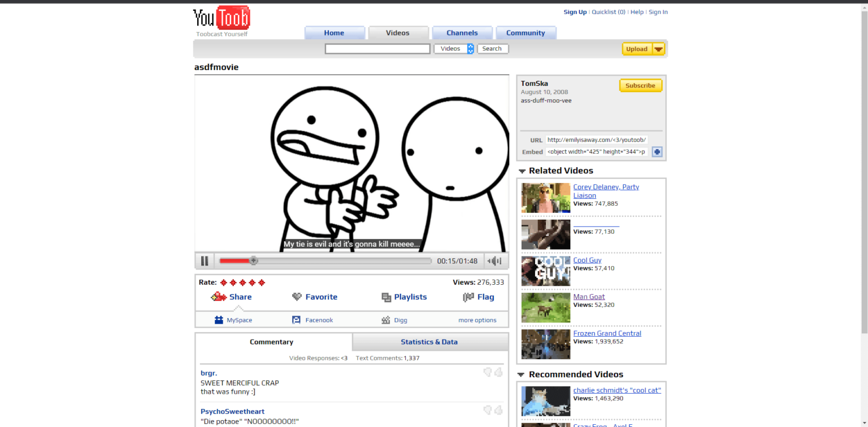The image size is (868, 427).
Task: Open the Channels tab
Action: [462, 33]
